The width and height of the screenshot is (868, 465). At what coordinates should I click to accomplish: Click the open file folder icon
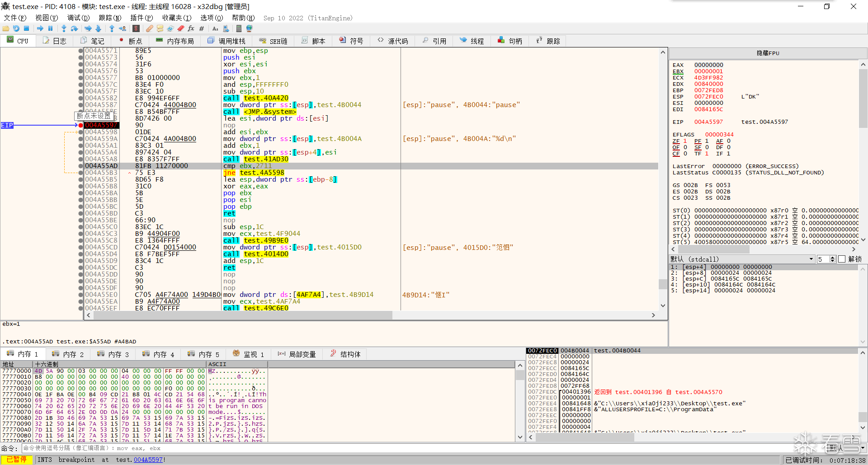tap(6, 28)
